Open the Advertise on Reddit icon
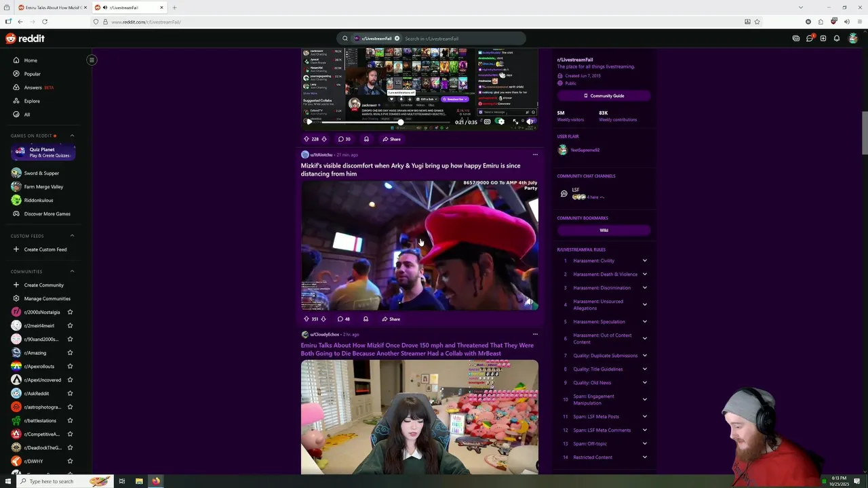 tap(796, 39)
